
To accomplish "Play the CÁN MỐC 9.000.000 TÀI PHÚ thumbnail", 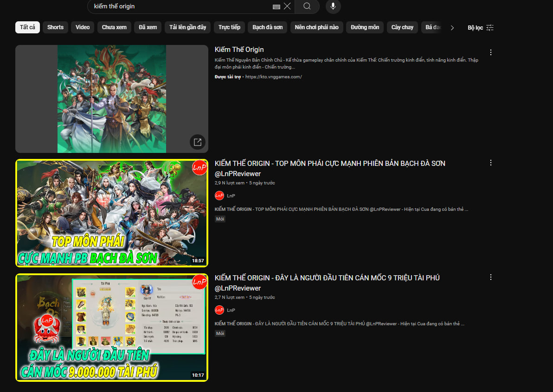I will (112, 328).
